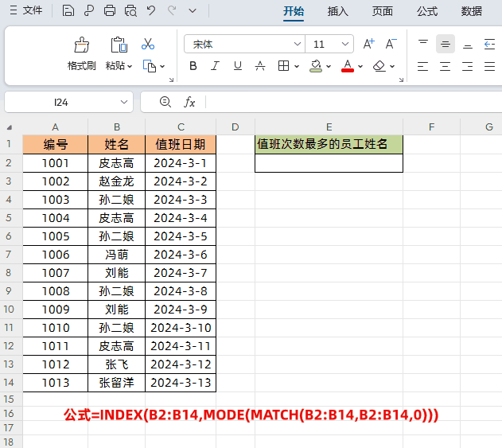Click the fx insert function icon
The width and height of the screenshot is (502, 448).
pos(189,102)
